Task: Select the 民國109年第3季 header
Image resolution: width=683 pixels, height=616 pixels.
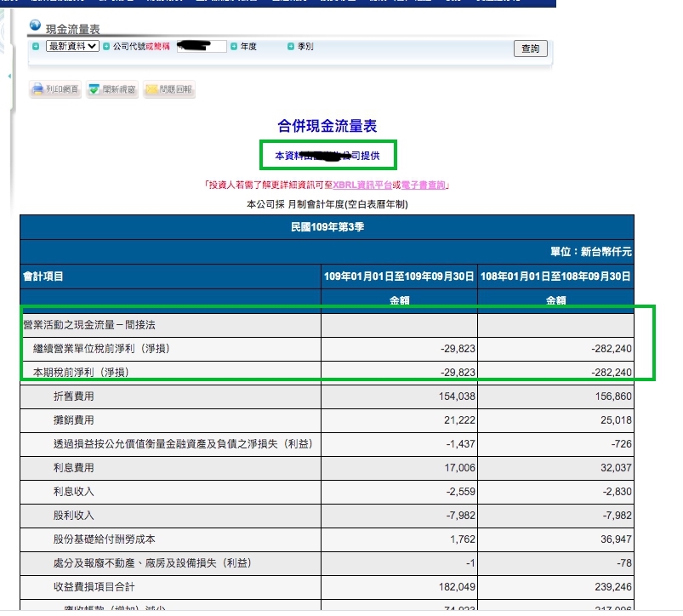Action: click(x=327, y=227)
